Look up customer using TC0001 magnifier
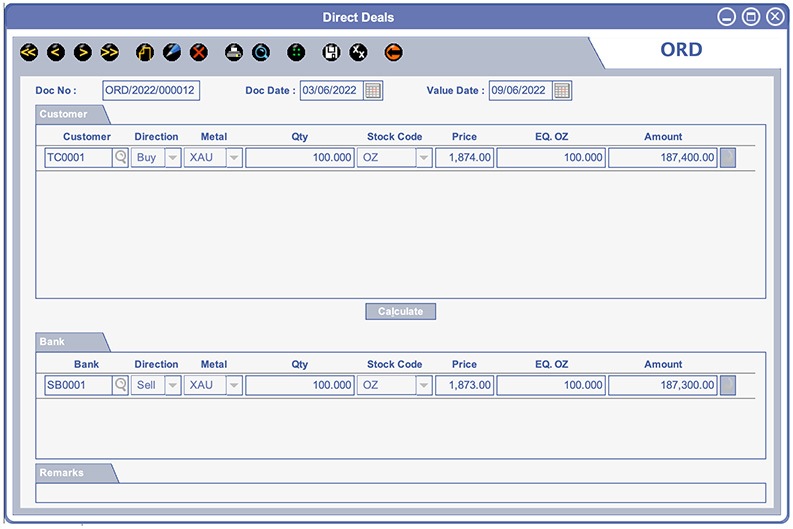Image resolution: width=793 pixels, height=529 pixels. coord(120,157)
